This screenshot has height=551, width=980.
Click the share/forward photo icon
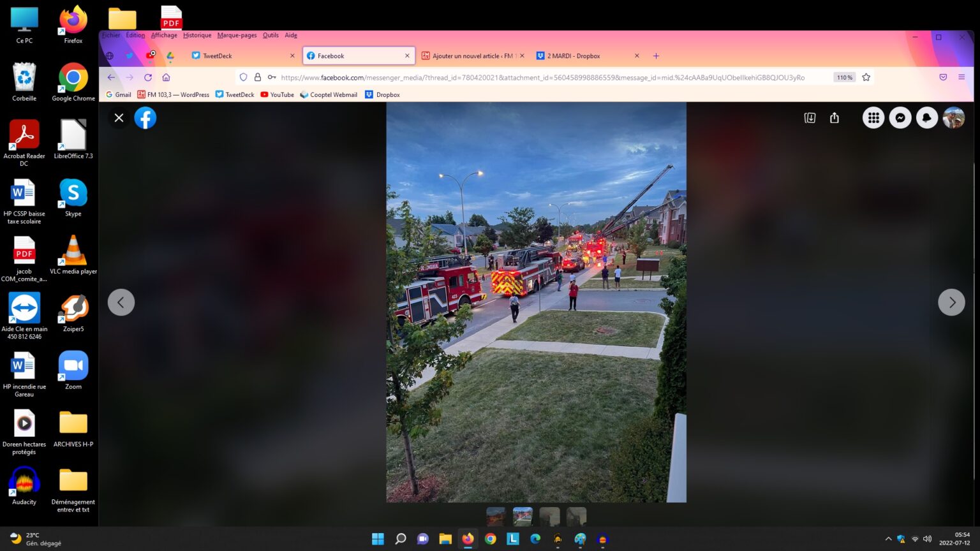835,118
